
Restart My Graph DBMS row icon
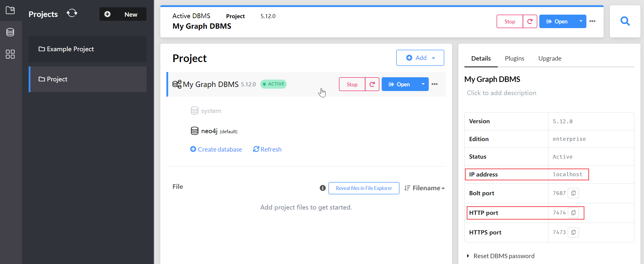[x=372, y=84]
